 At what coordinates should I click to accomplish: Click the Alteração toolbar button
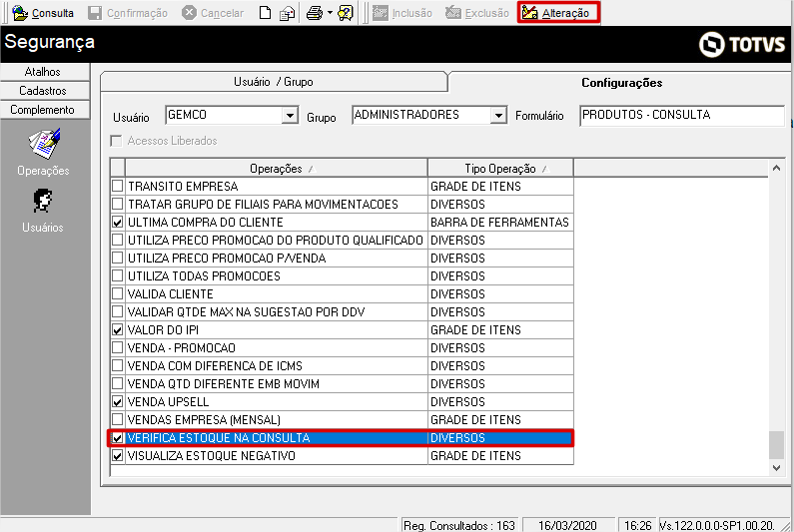coord(558,13)
